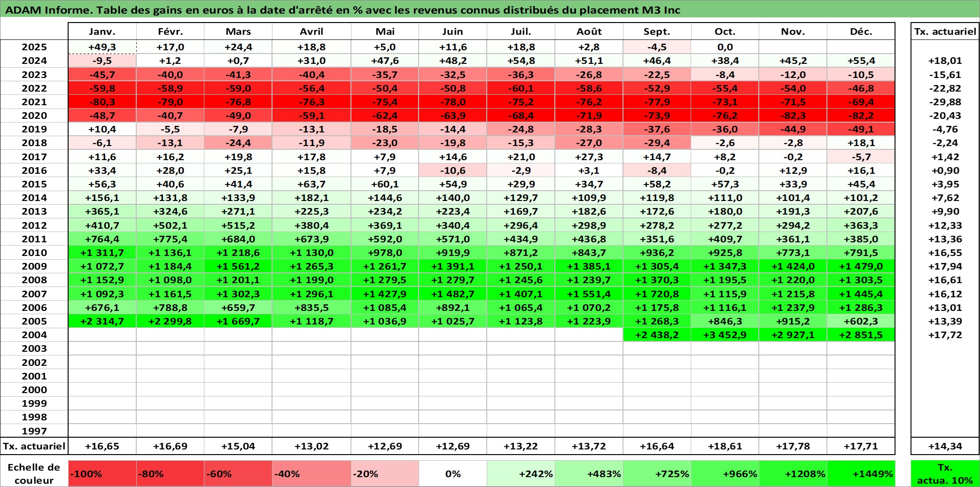Screen dimensions: 980x487
Task: Click the +242% color scale swatch
Action: tap(521, 473)
